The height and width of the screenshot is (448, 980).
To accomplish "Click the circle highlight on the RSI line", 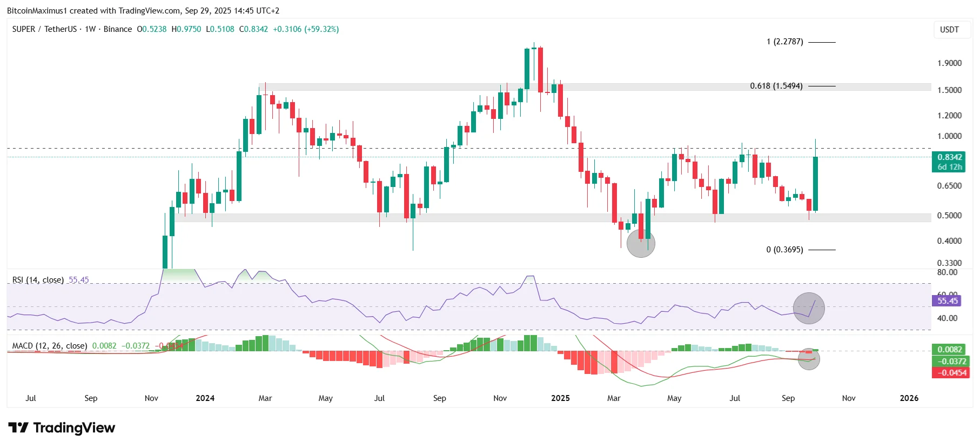I will coord(809,308).
